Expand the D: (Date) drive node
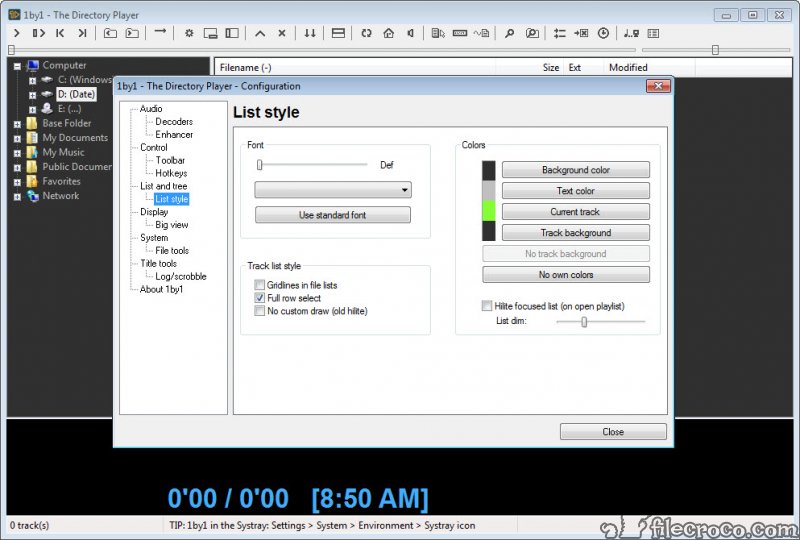 (32, 95)
